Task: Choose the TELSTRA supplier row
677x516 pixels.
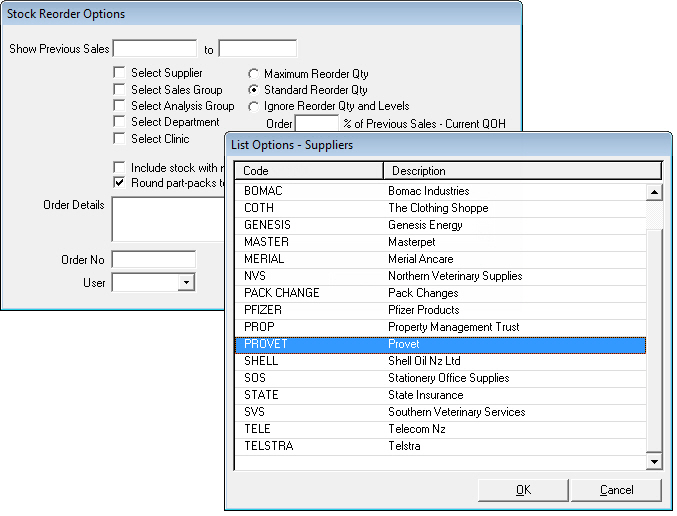Action: 440,446
